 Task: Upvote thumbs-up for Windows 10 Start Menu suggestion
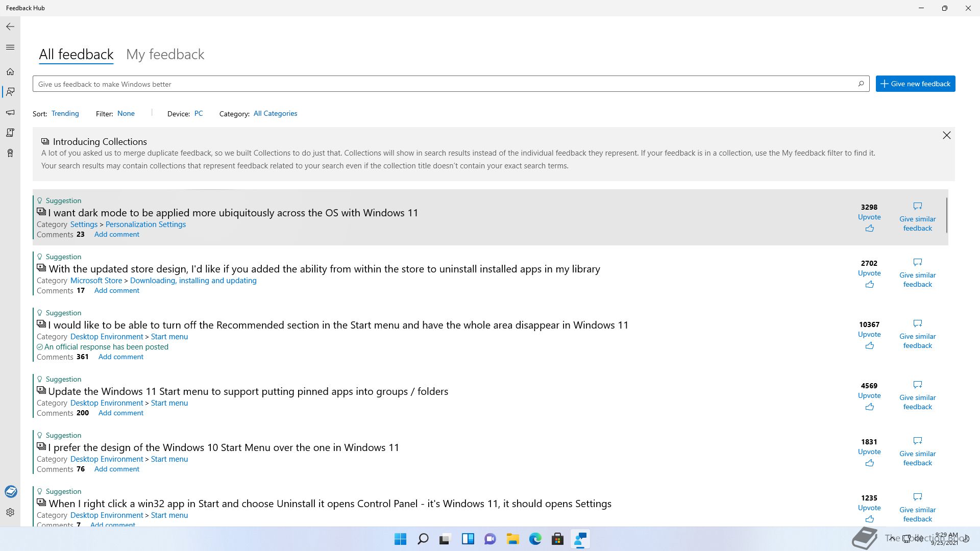(869, 463)
